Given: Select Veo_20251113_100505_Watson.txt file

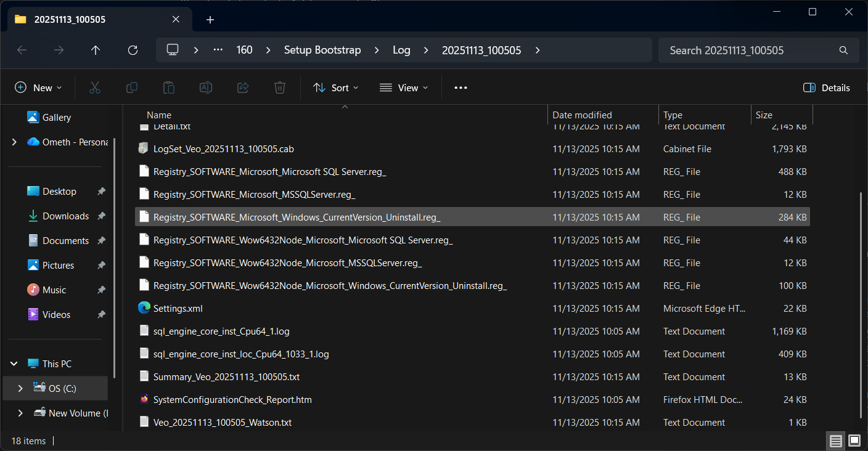Looking at the screenshot, I should [472, 422].
